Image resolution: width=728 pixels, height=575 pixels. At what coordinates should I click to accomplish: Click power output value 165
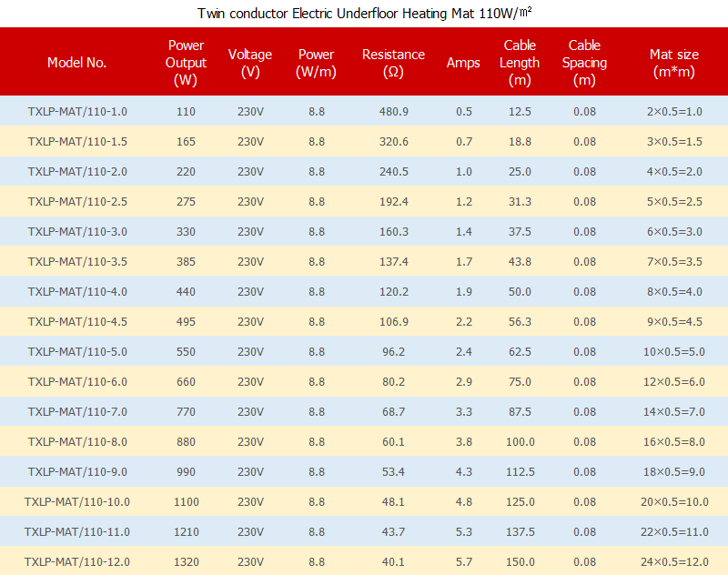point(186,142)
